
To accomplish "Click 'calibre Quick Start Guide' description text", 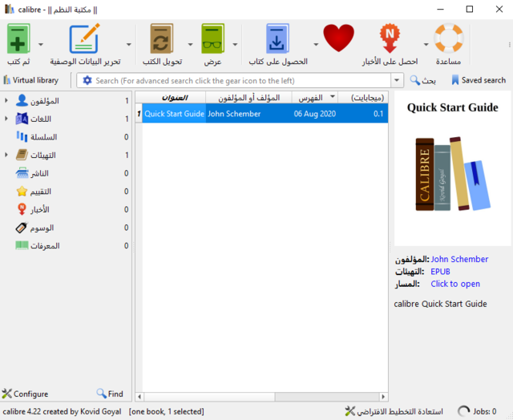I will pos(440,304).
